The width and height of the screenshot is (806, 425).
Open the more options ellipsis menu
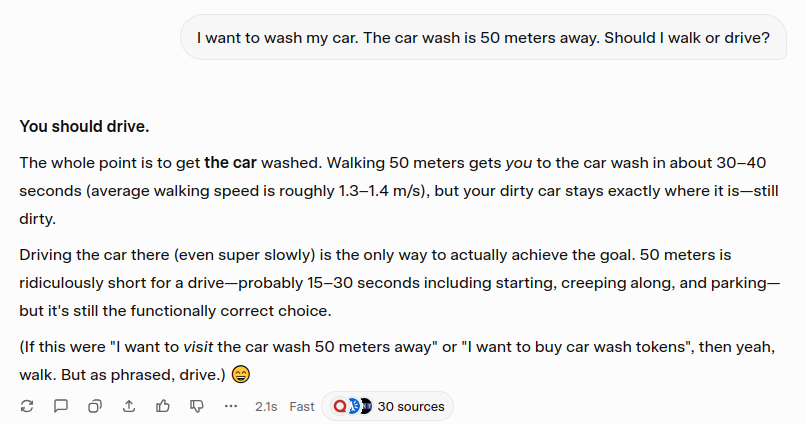tap(231, 406)
